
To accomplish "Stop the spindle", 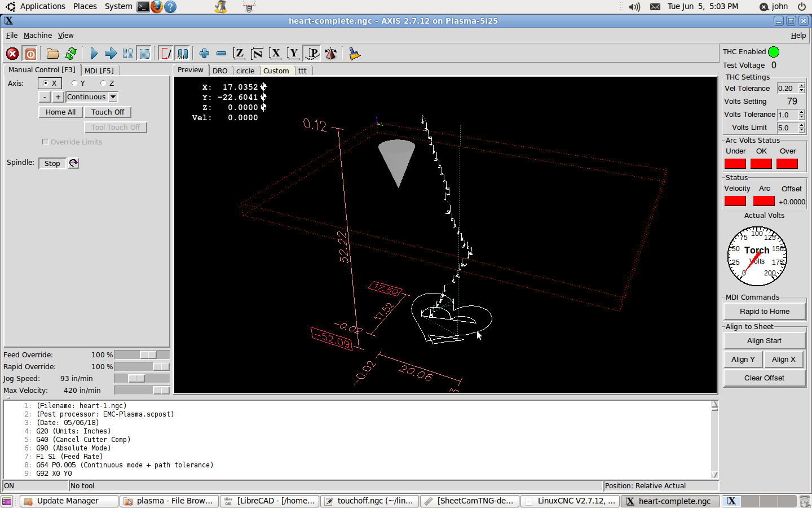I will coord(52,164).
